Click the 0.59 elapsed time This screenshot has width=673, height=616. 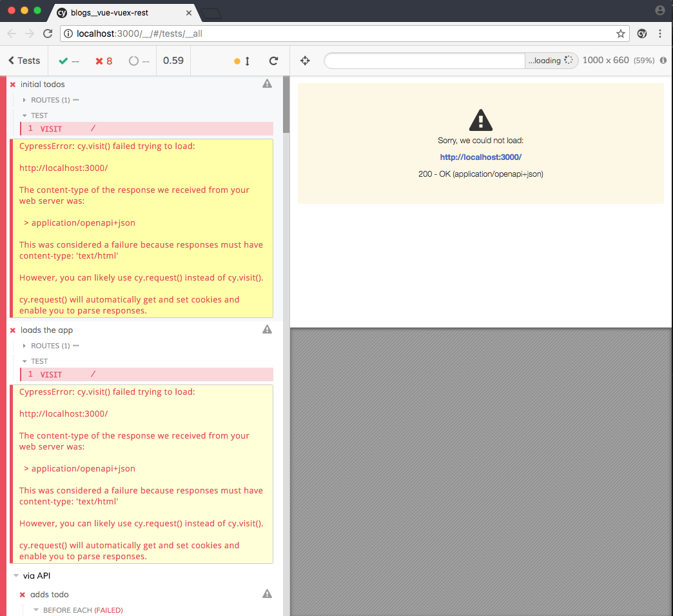[173, 61]
